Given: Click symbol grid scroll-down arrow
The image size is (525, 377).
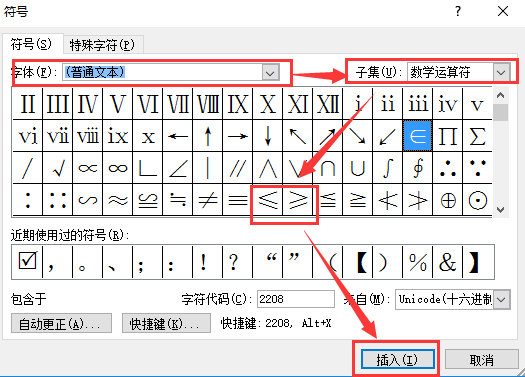Looking at the screenshot, I should click(x=501, y=210).
